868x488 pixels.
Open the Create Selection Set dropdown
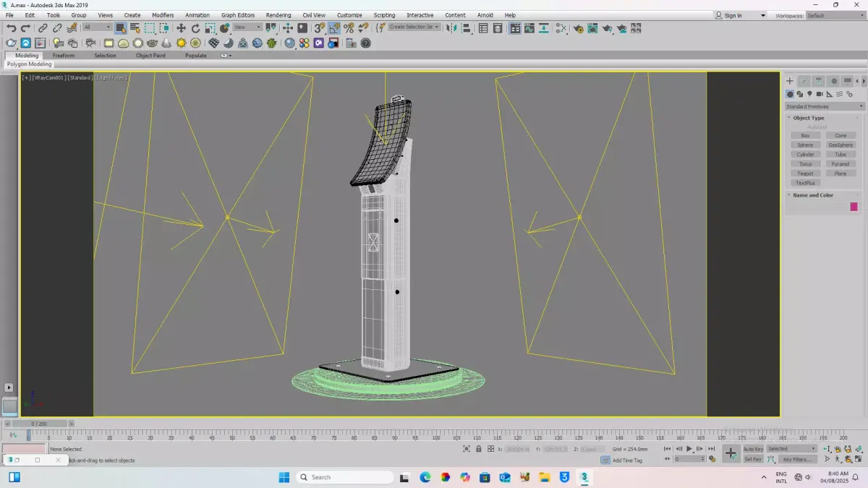(x=414, y=27)
